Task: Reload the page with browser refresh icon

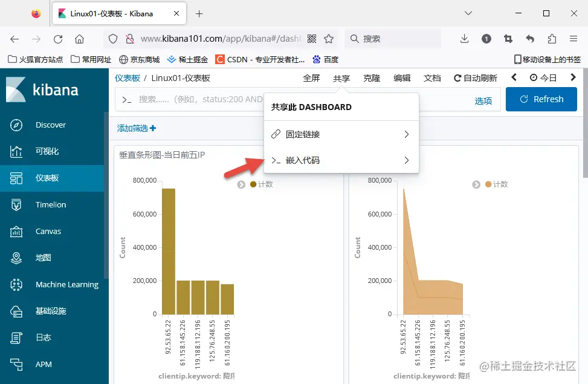Action: tap(58, 39)
